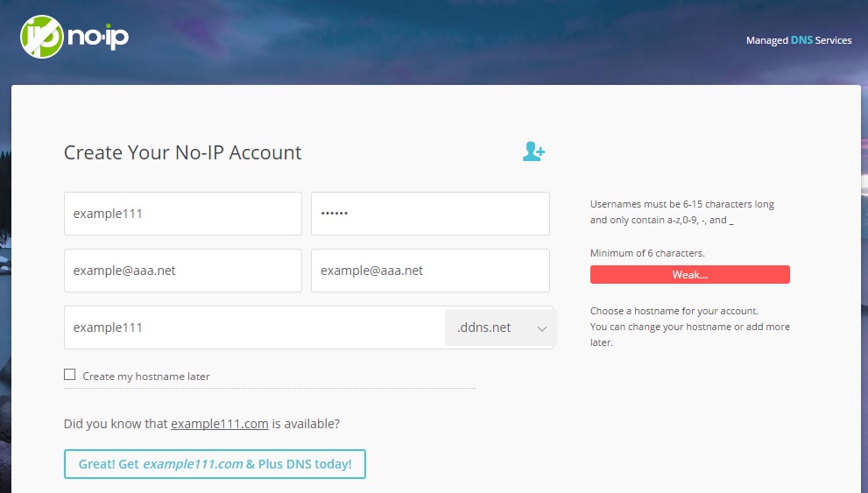Click the "Create my hostname later" label text

point(146,377)
